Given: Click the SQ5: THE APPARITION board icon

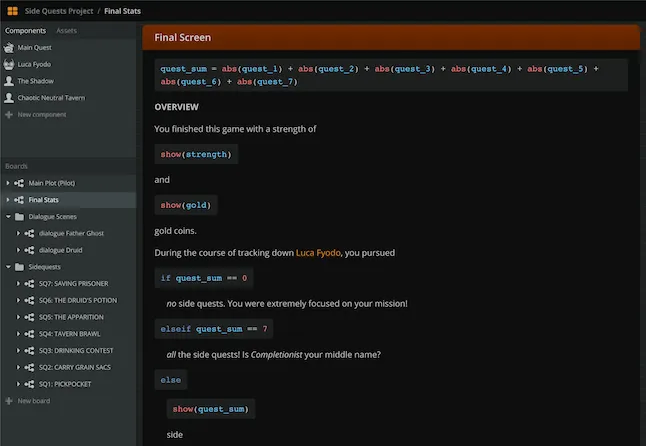Looking at the screenshot, I should pyautogui.click(x=29, y=318).
